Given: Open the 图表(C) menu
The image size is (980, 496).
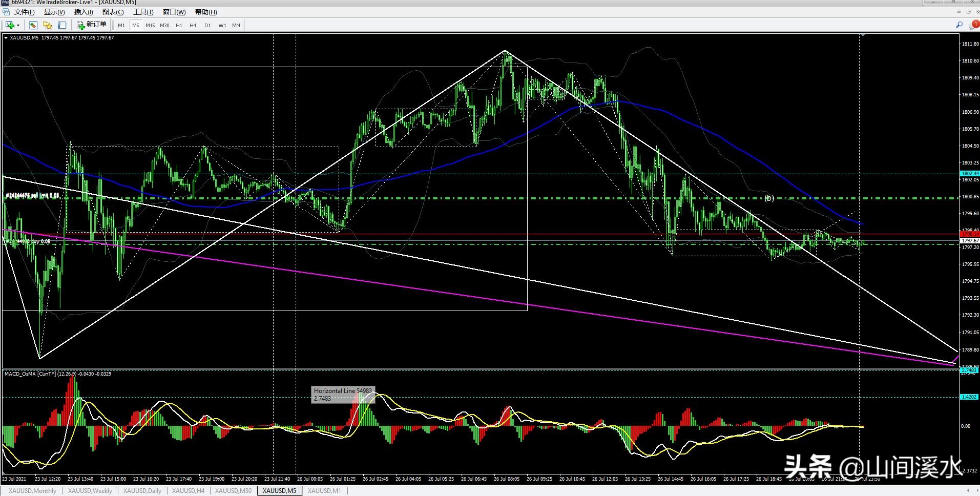Looking at the screenshot, I should (113, 12).
